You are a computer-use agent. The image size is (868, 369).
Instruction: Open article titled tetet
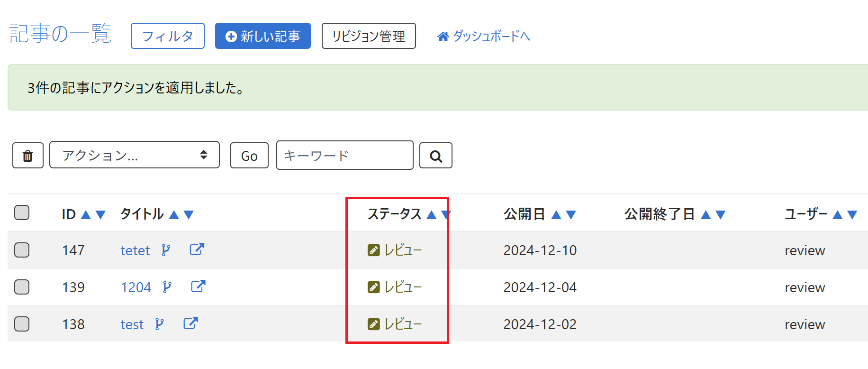coord(135,250)
